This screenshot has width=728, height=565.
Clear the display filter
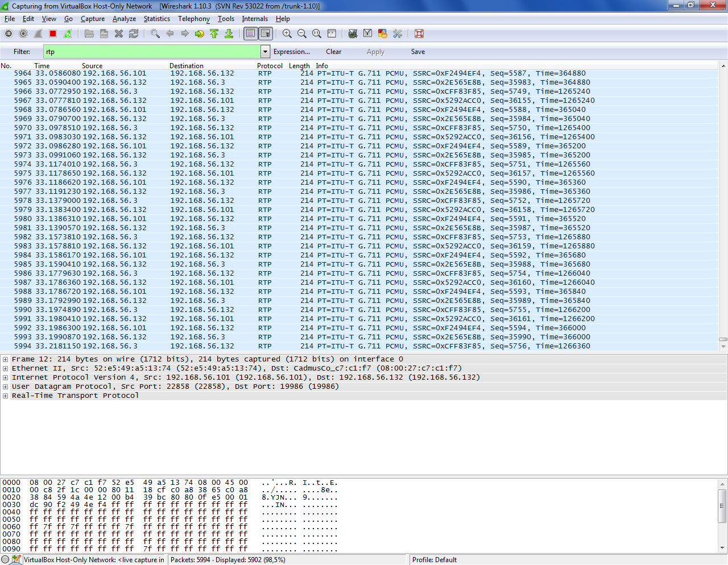[333, 52]
